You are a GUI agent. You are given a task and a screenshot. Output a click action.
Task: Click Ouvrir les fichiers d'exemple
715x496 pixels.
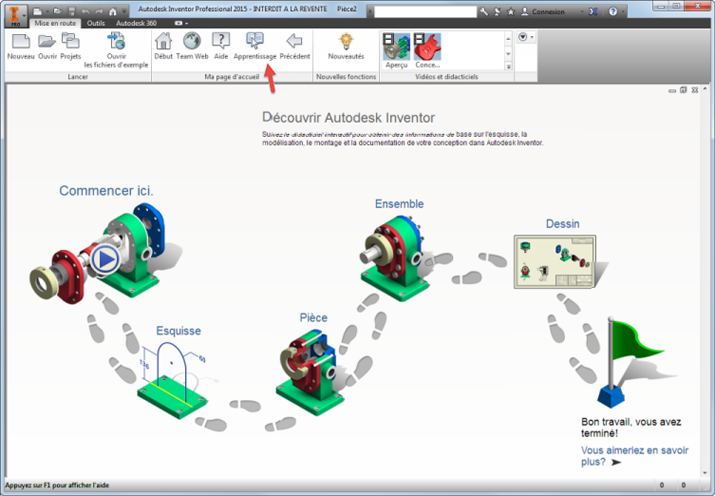pos(116,50)
